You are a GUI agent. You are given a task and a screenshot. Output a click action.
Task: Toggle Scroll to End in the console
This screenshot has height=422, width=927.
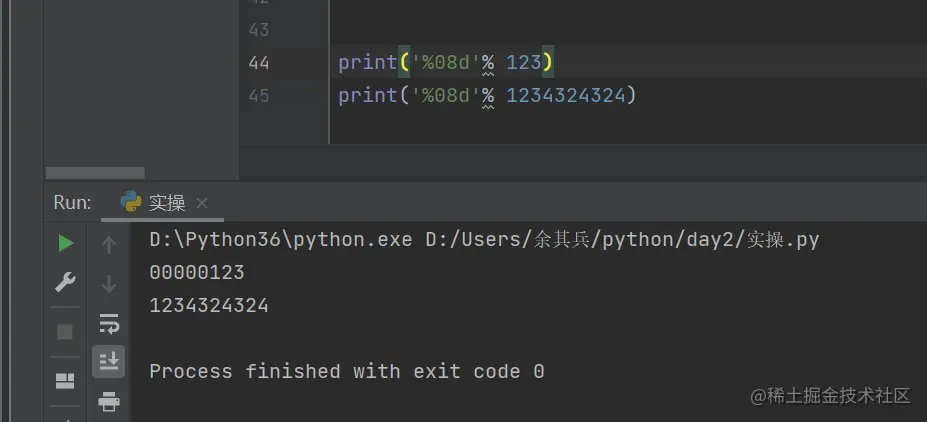click(x=109, y=361)
